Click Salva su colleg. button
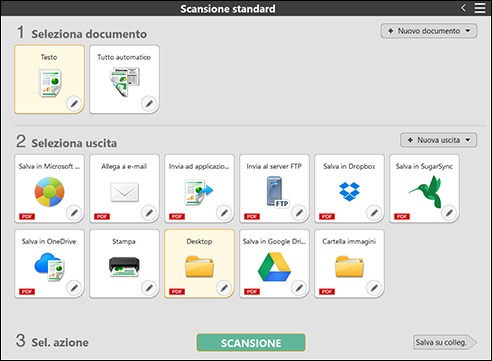This screenshot has height=361, width=492. 445,342
